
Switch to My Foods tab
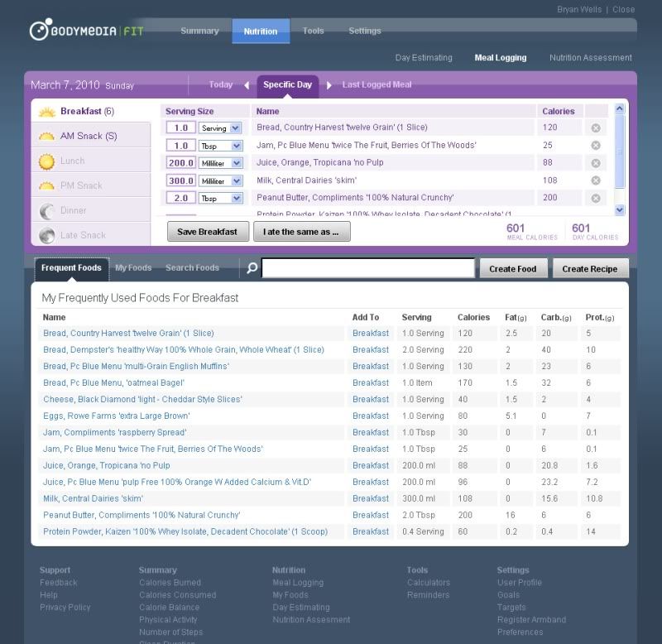click(133, 267)
